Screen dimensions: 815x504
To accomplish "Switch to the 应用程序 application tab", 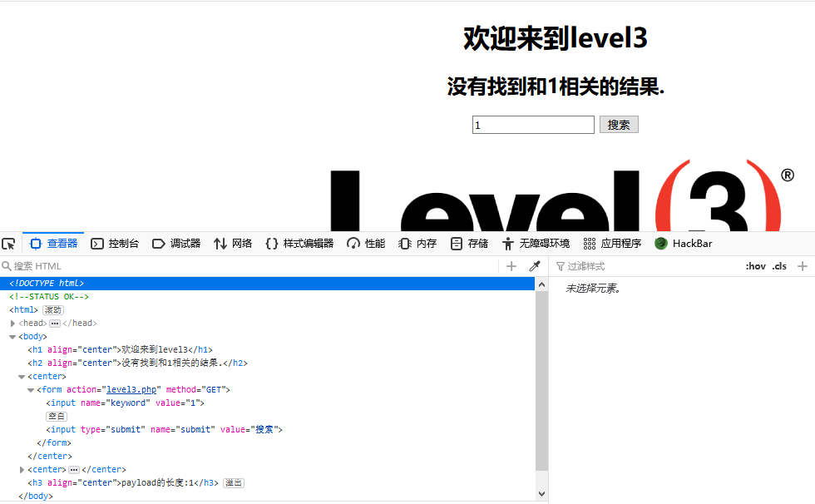I will click(612, 244).
